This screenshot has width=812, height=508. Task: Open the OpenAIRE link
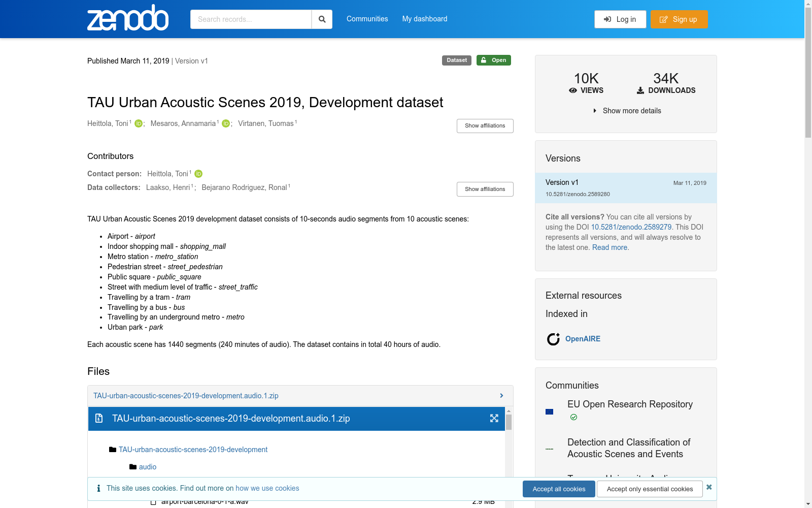coord(583,339)
